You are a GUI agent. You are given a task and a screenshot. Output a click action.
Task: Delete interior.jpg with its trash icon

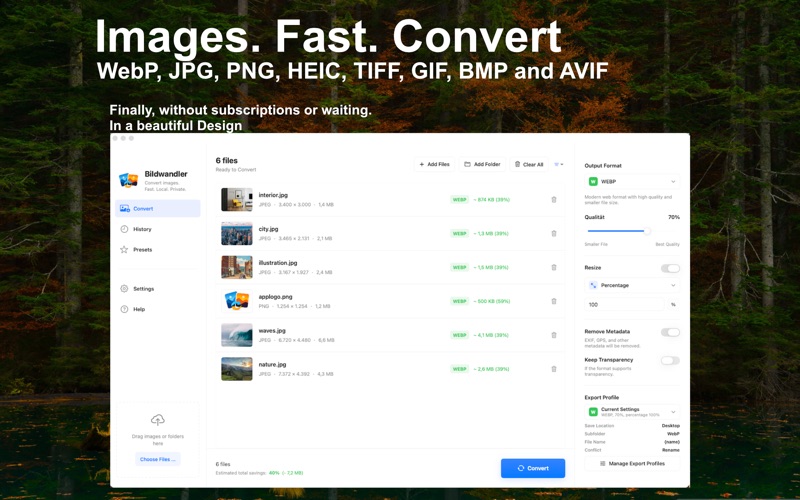pos(554,199)
